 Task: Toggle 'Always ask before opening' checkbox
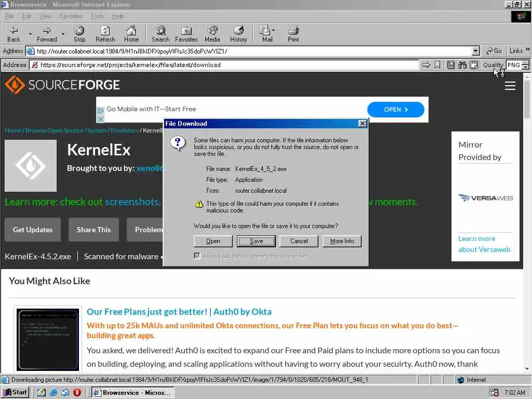point(197,256)
